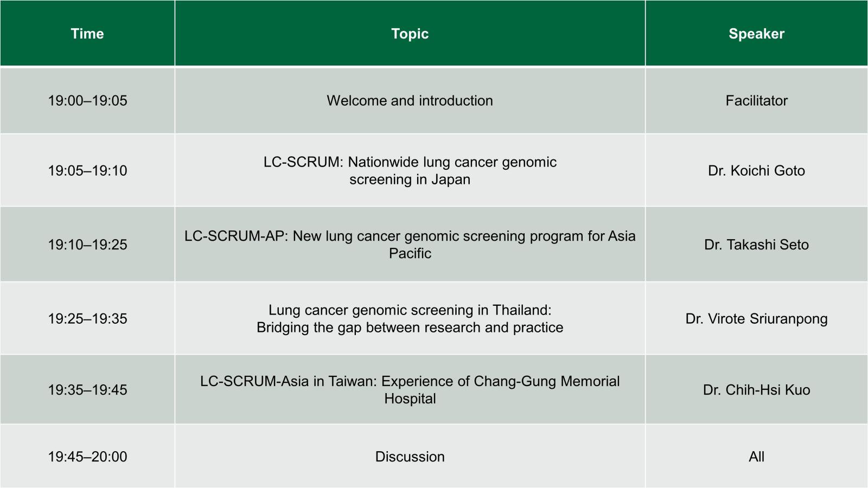Viewport: 868px width, 488px height.
Task: Click the Topic column header
Action: [410, 34]
